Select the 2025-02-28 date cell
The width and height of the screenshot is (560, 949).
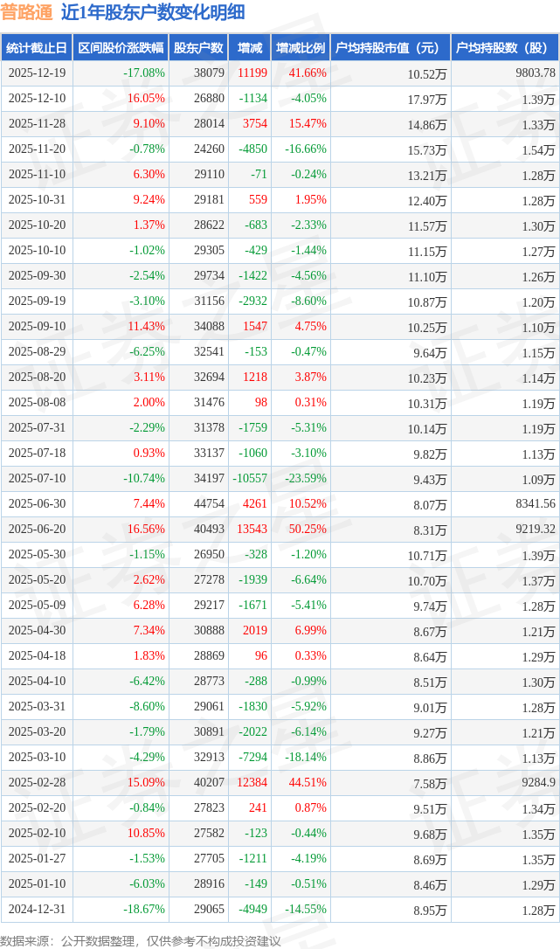click(x=37, y=783)
